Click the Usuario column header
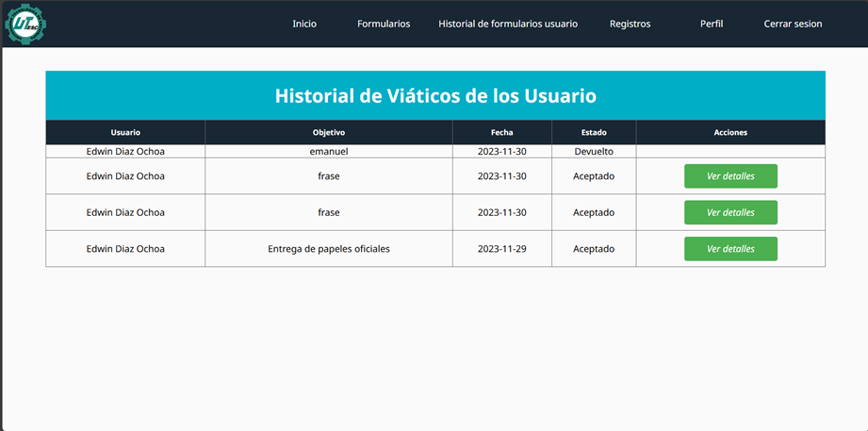 (125, 132)
